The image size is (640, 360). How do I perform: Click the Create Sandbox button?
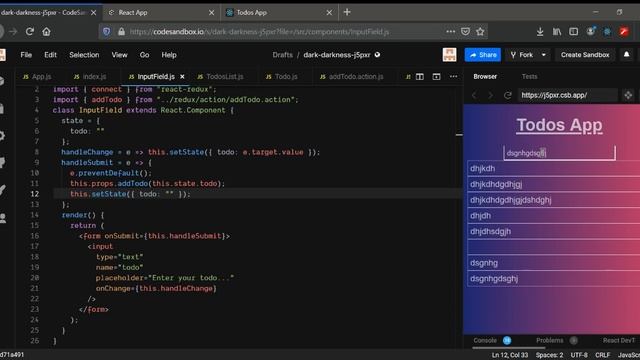click(x=585, y=55)
